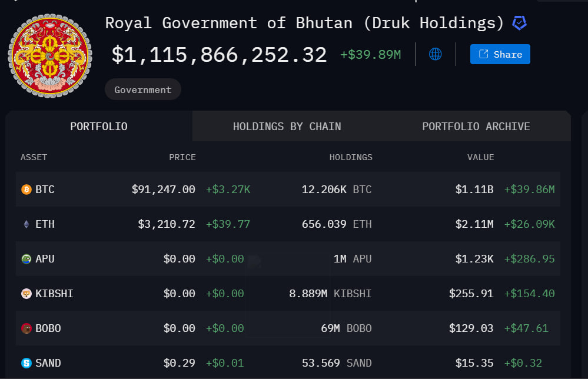Switch to the Holdings by Chain tab
This screenshot has width=588, height=379.
pos(287,127)
